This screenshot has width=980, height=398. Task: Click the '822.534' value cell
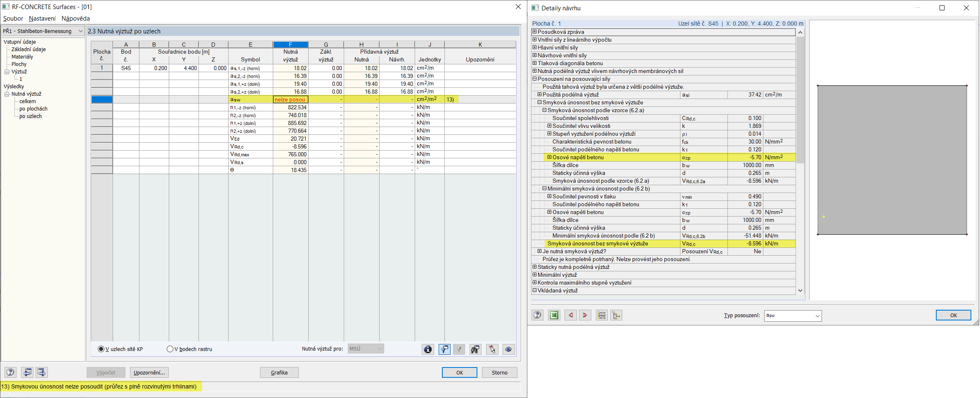coord(290,107)
